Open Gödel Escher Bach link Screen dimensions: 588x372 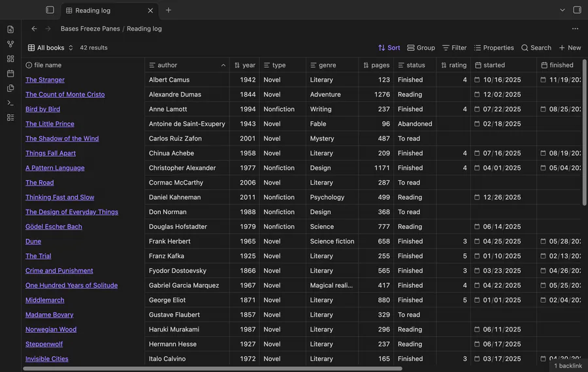54,226
